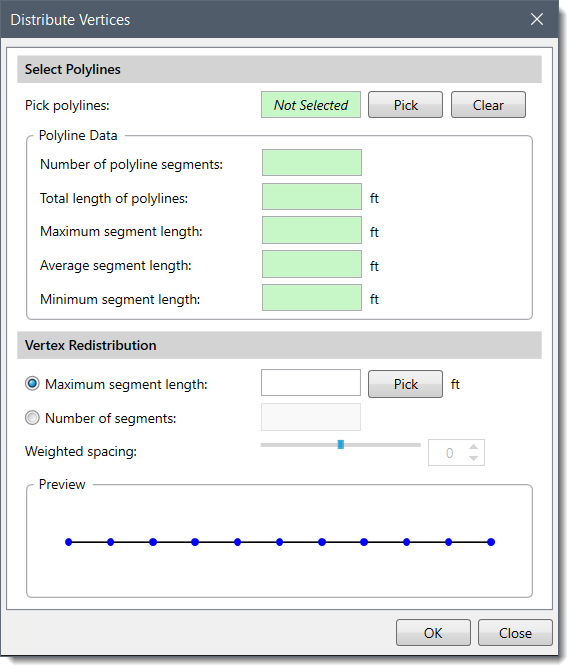Click the Not Selected polyline status field

coord(311,105)
